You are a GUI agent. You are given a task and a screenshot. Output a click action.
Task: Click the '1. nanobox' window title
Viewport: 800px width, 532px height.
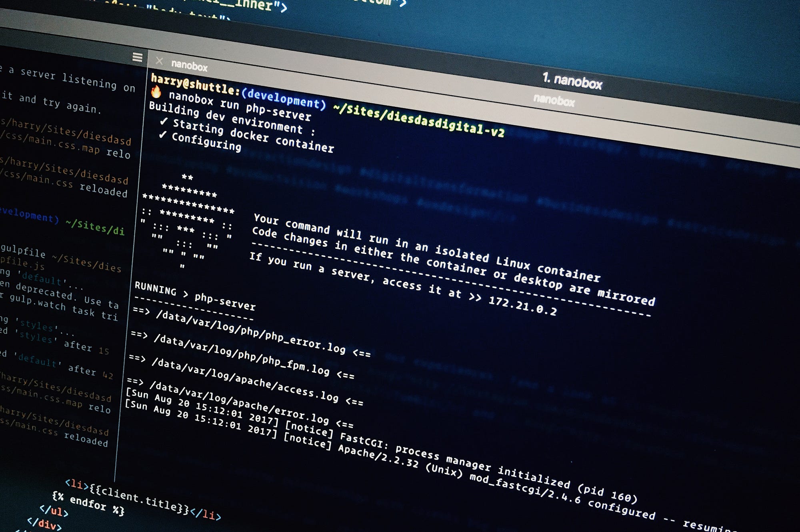[572, 81]
